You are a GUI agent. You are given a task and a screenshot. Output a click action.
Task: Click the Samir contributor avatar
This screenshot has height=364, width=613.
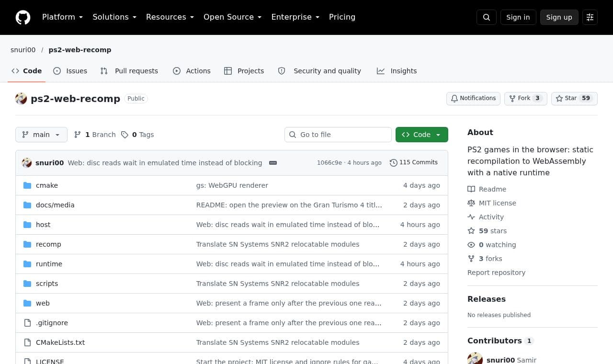pos(475,360)
